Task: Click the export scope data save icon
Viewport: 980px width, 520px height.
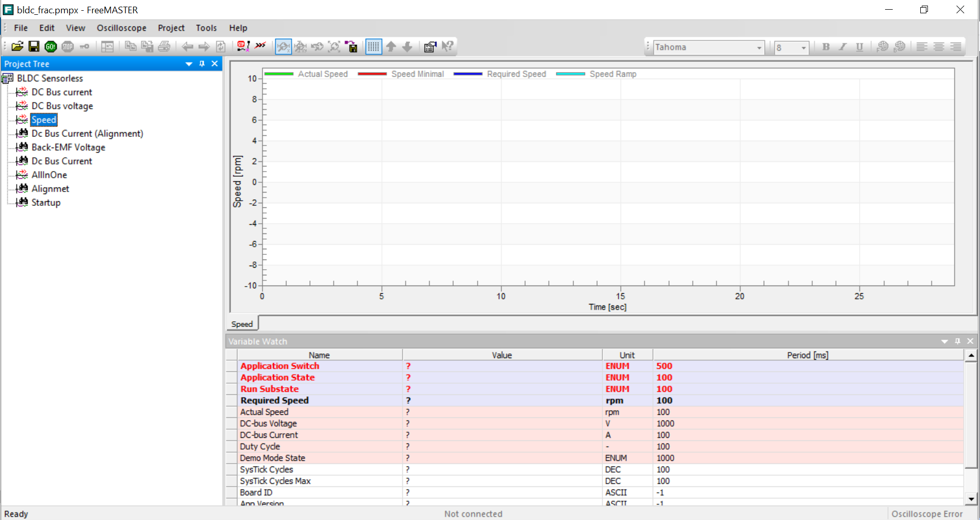Action: tap(351, 46)
